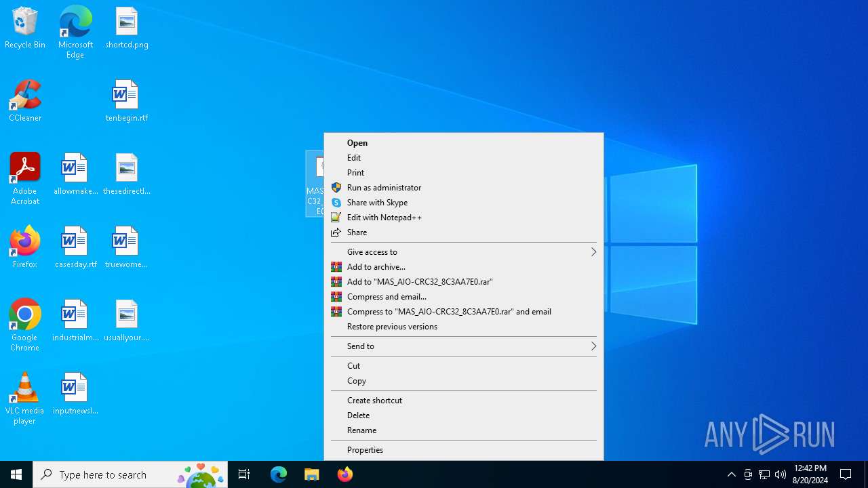
Task: Select Share with Skype
Action: (x=464, y=203)
